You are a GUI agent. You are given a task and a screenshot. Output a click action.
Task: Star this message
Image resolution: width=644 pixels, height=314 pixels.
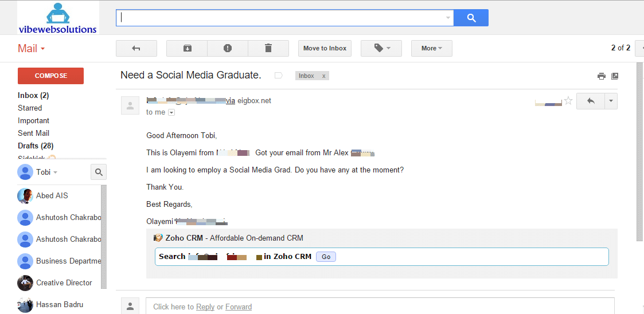pos(568,101)
